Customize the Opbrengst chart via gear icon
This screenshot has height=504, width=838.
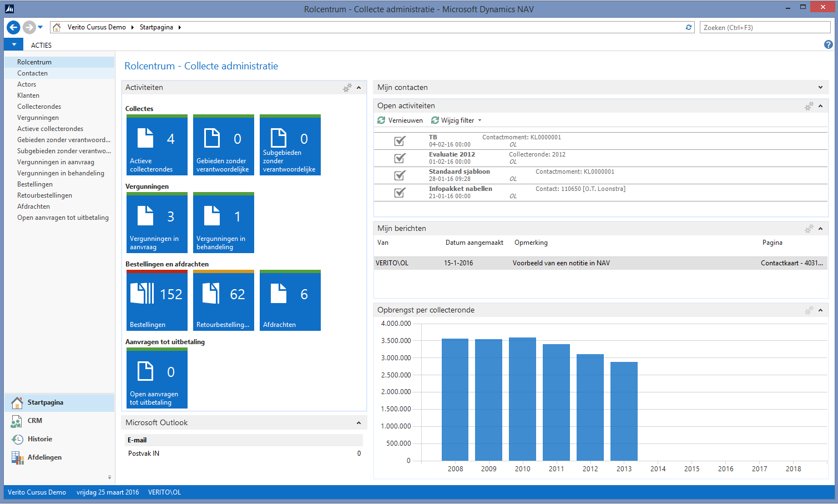click(x=809, y=310)
